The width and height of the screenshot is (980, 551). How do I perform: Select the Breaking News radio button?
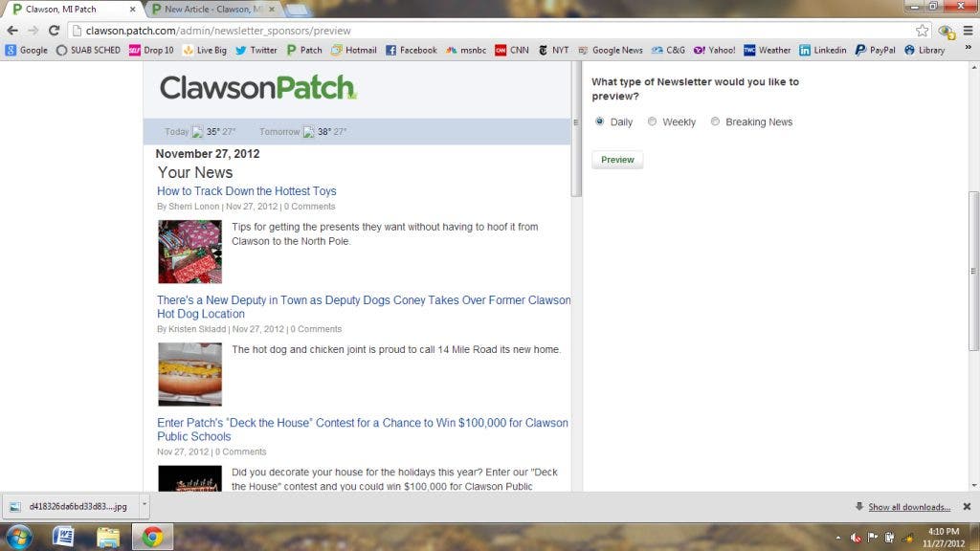(715, 121)
